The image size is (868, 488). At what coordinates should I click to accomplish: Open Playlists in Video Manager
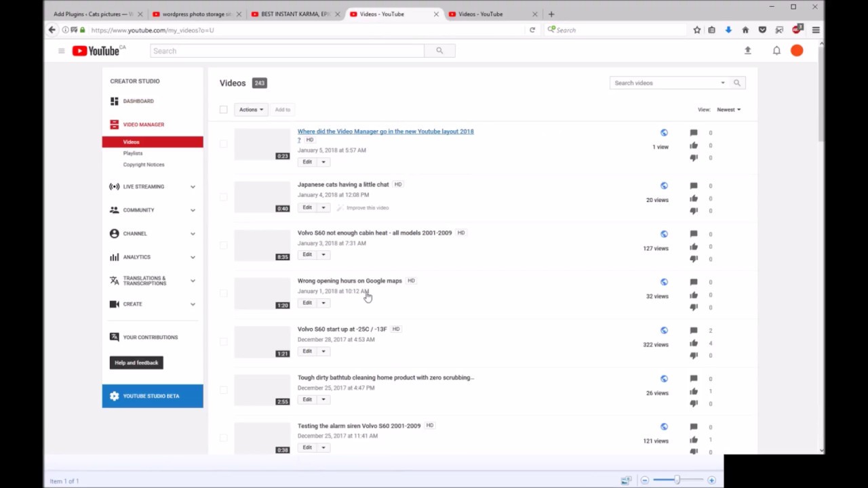click(133, 153)
